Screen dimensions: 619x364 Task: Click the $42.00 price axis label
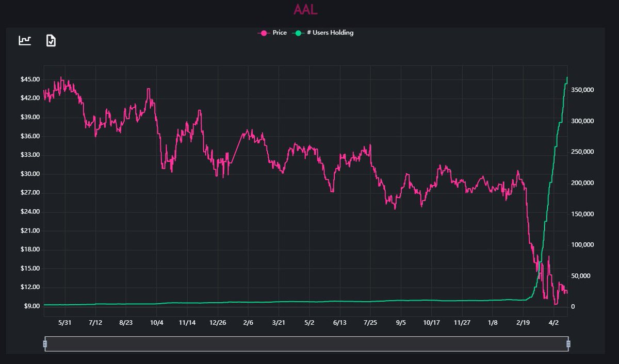(30, 98)
